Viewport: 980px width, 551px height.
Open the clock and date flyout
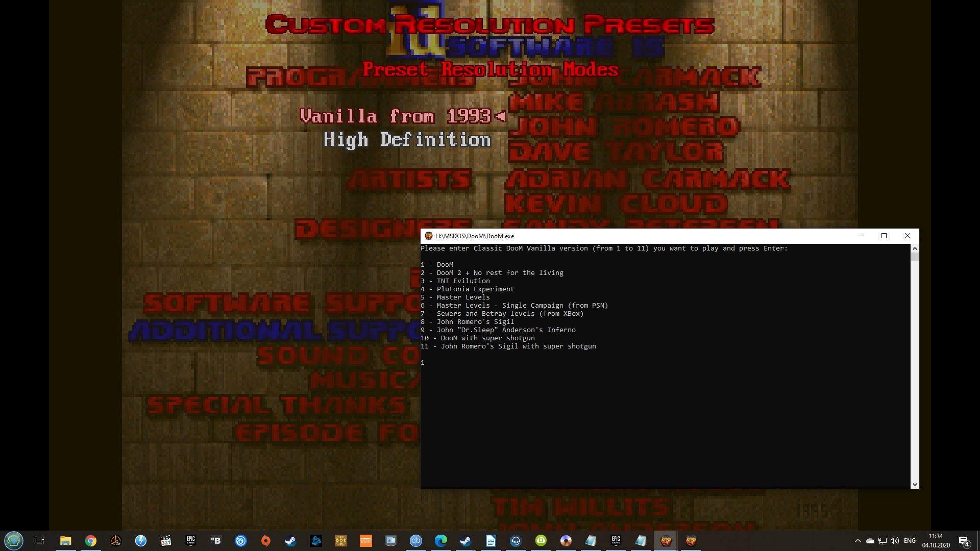[x=936, y=541]
